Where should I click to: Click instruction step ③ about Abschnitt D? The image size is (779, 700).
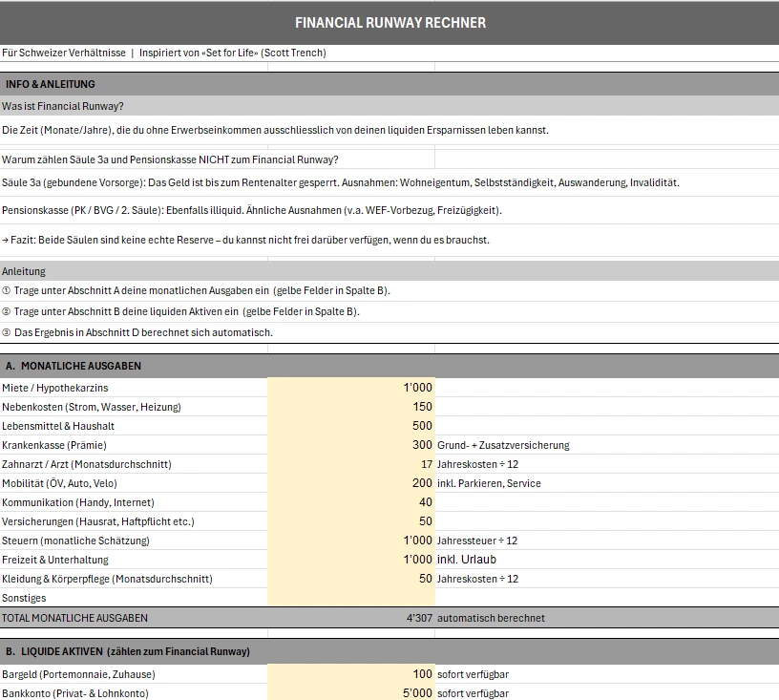coord(137,332)
